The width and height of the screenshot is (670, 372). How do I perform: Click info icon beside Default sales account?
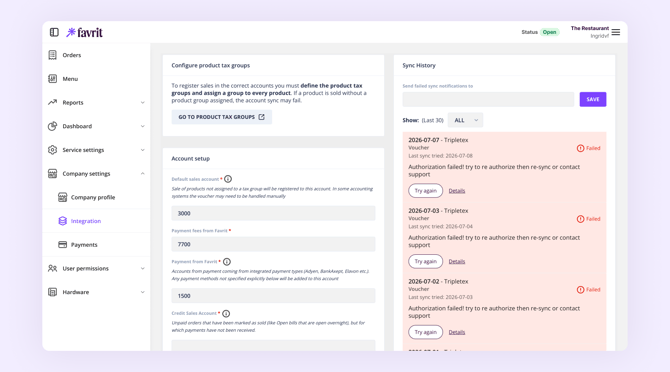pos(228,179)
